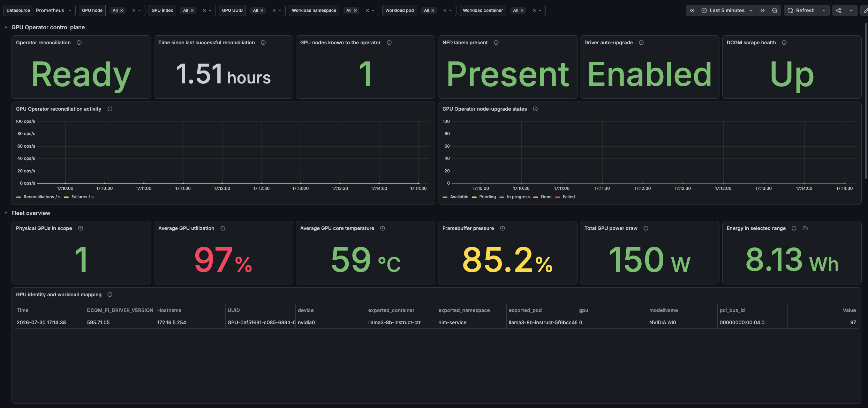Viewport: 868px width, 408px height.
Task: Show info for Average GPU core temperature
Action: pos(383,228)
